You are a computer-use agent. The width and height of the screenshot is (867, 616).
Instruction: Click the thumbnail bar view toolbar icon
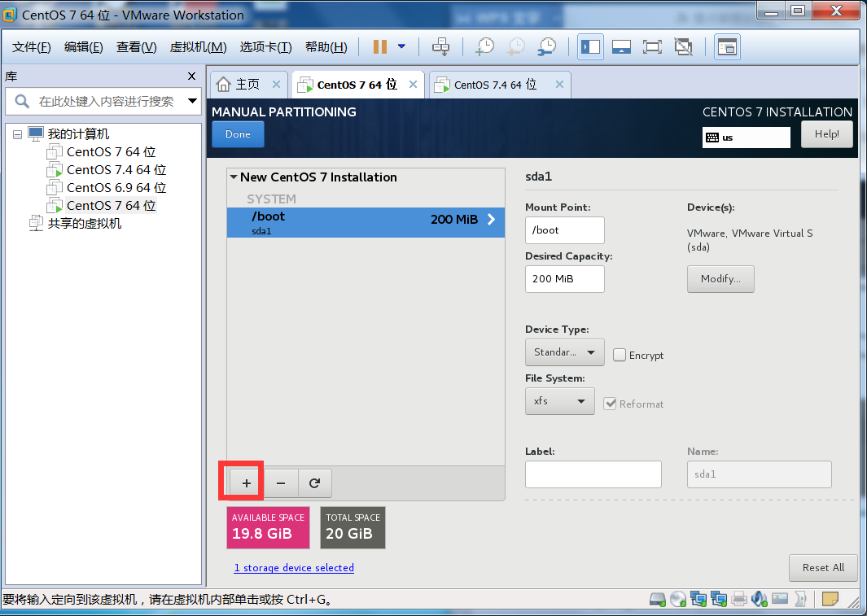(621, 47)
